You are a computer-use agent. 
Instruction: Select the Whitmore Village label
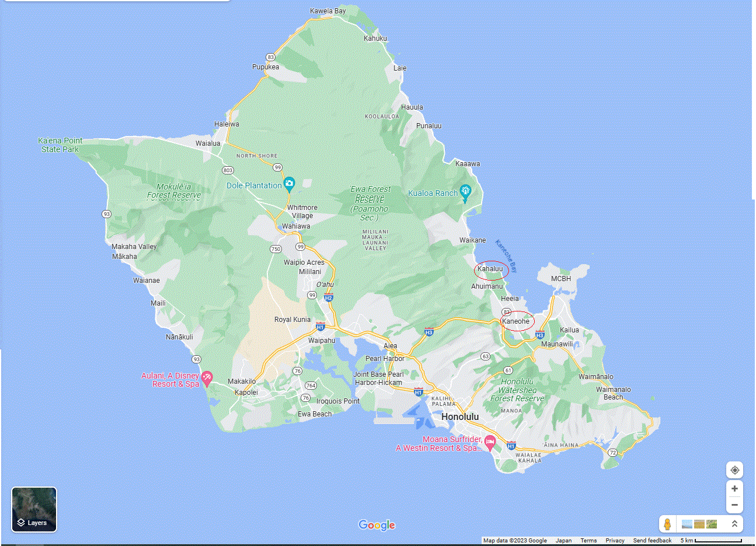coord(302,212)
